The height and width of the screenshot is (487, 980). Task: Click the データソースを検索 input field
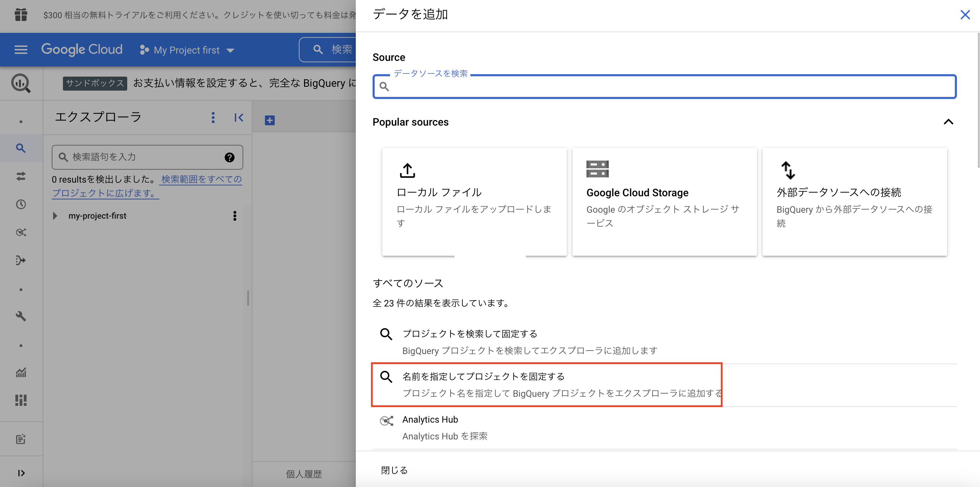(x=664, y=87)
